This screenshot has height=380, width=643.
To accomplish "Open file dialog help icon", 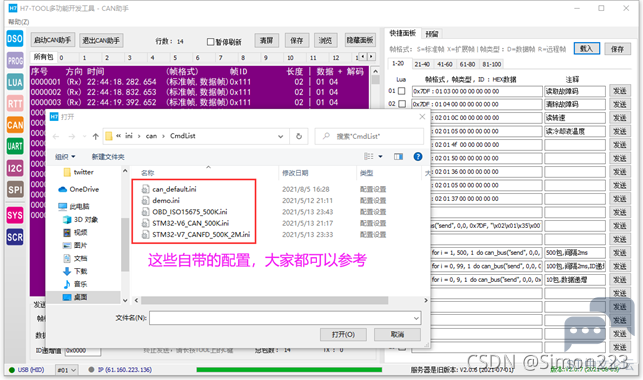I will [x=417, y=156].
